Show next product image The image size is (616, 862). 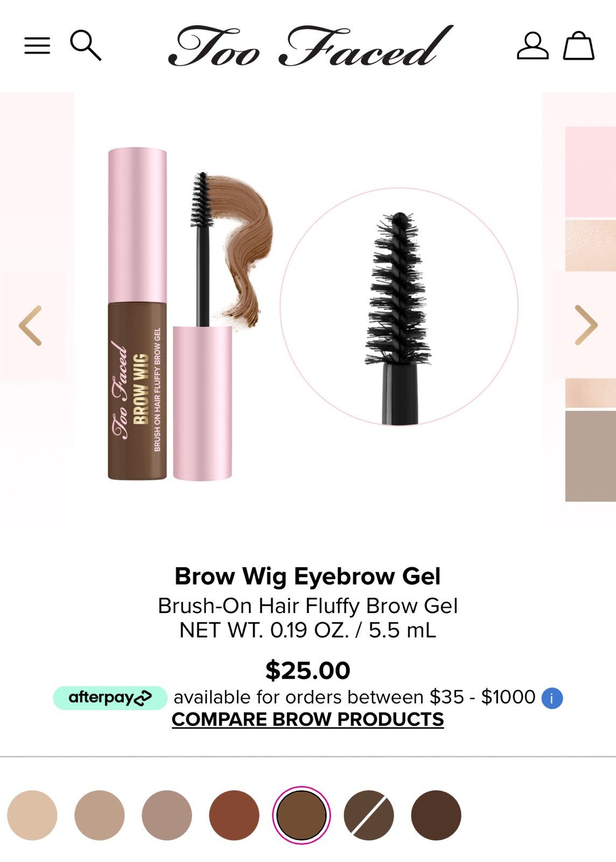[x=586, y=325]
